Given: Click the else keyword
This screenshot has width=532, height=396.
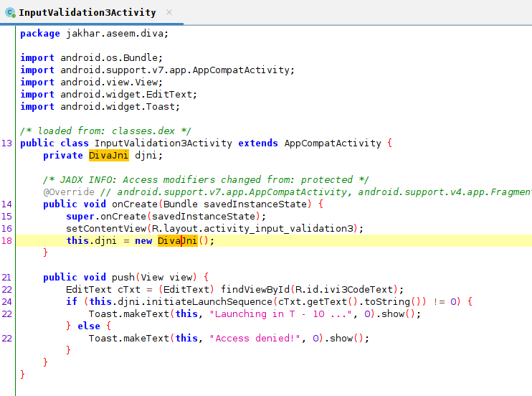Looking at the screenshot, I should point(89,326).
